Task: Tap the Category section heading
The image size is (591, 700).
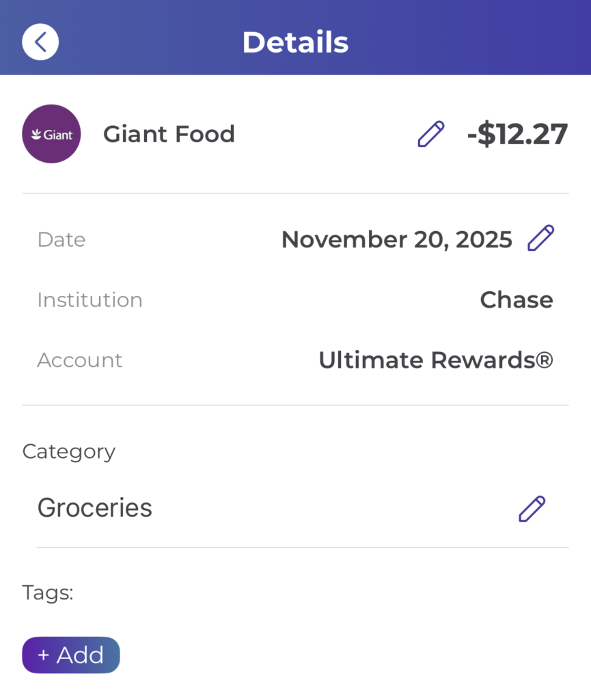Action: click(68, 451)
